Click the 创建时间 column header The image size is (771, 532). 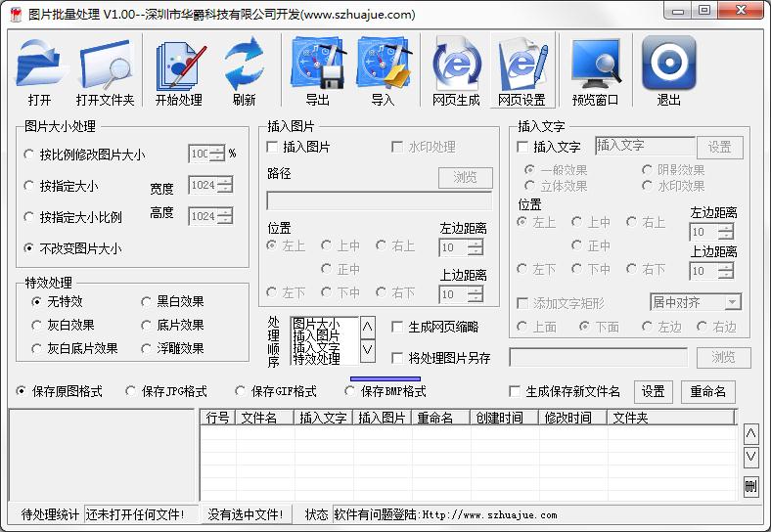click(x=505, y=418)
